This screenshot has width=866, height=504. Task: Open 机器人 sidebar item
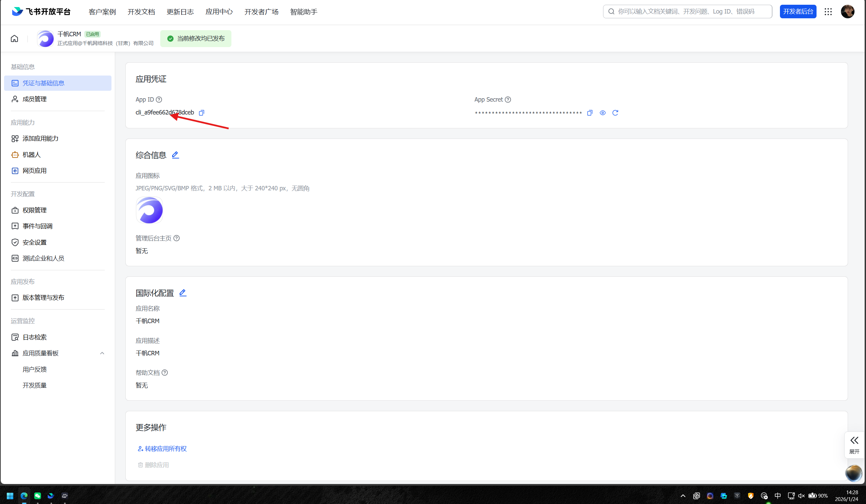coord(32,154)
